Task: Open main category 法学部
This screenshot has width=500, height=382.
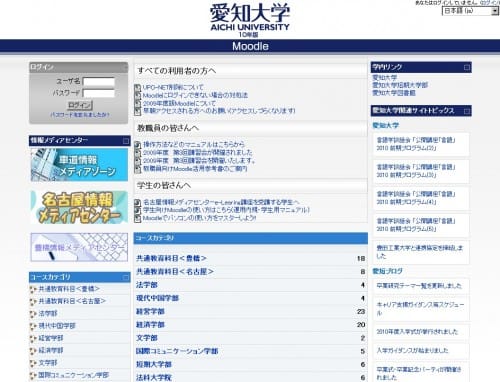Action: pos(147,285)
